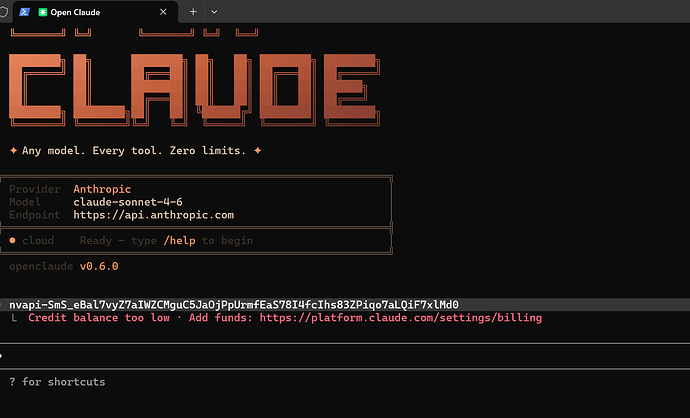This screenshot has height=418, width=690.
Task: Click the '? for shortcuts' hint
Action: [x=57, y=381]
